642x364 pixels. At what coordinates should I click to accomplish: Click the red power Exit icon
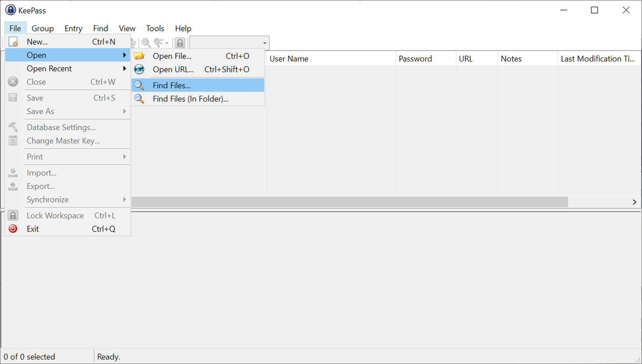coord(13,229)
